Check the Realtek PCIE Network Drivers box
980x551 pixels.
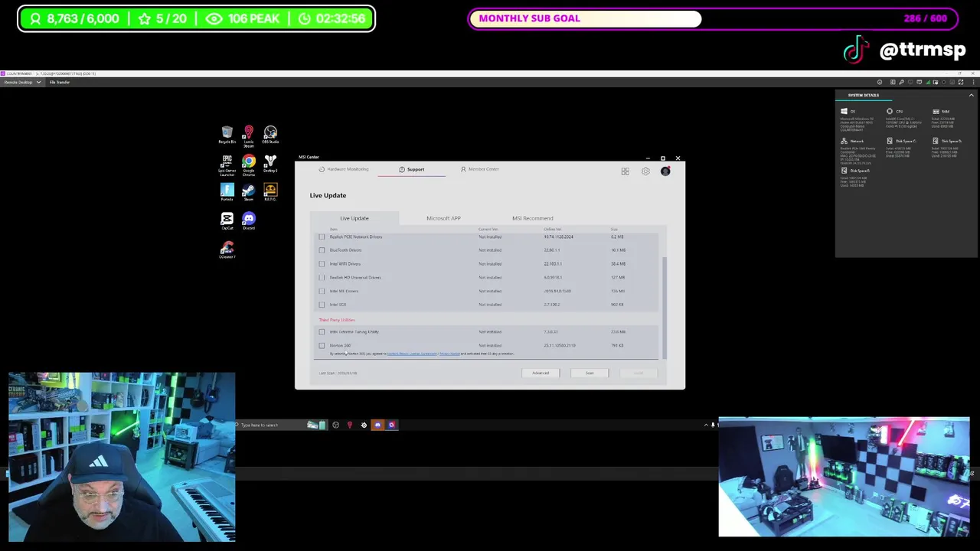pyautogui.click(x=322, y=236)
